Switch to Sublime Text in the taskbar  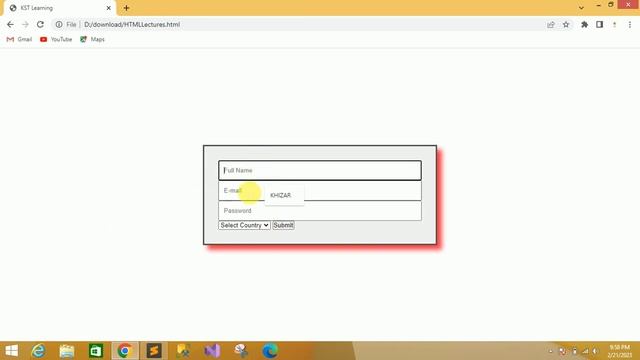tap(154, 351)
